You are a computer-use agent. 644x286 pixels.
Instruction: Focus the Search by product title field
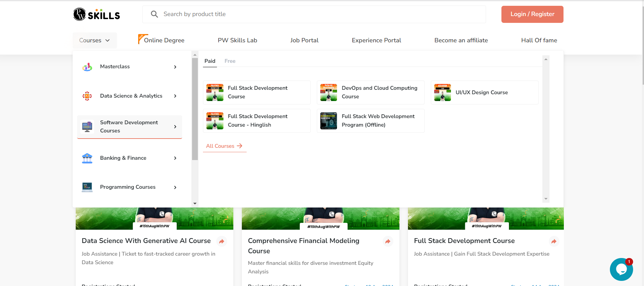pos(314,14)
